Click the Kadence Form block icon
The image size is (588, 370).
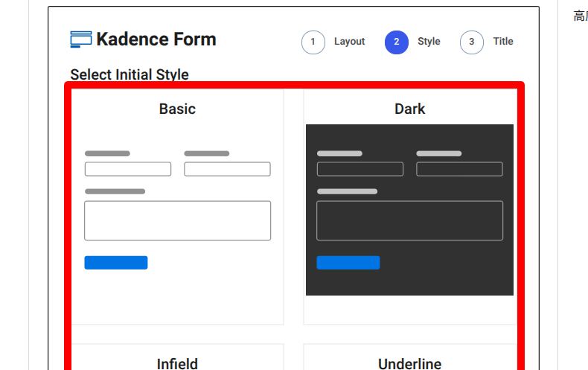pyautogui.click(x=81, y=39)
